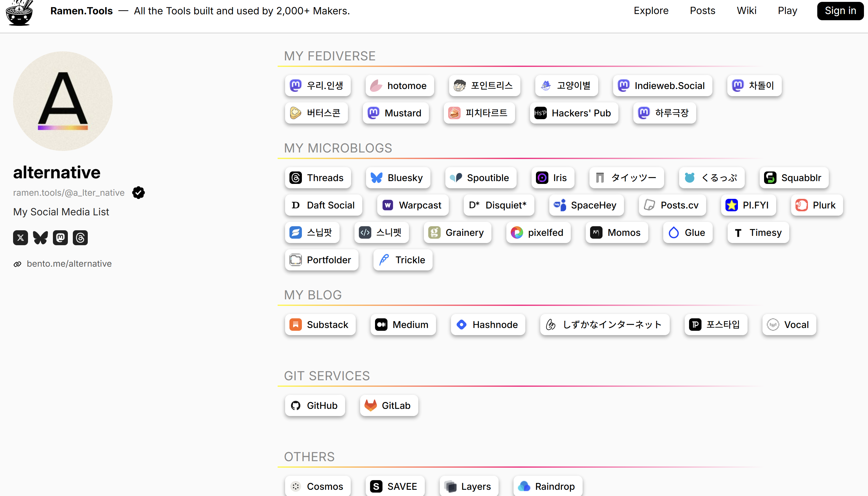Click the X (Twitter) profile icon

[x=21, y=237]
